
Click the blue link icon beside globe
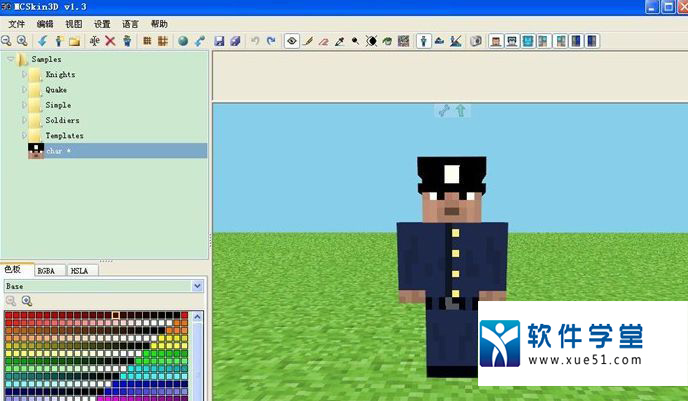tap(200, 41)
